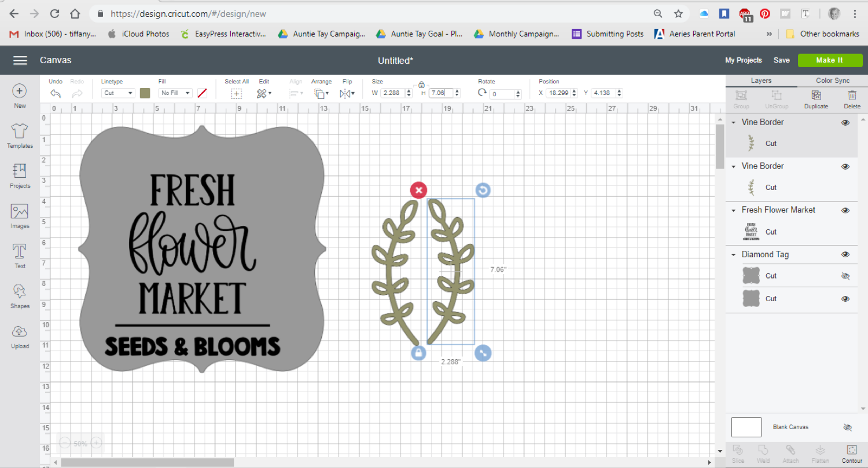
Task: Toggle visibility of Diamond Tag group
Action: click(845, 254)
